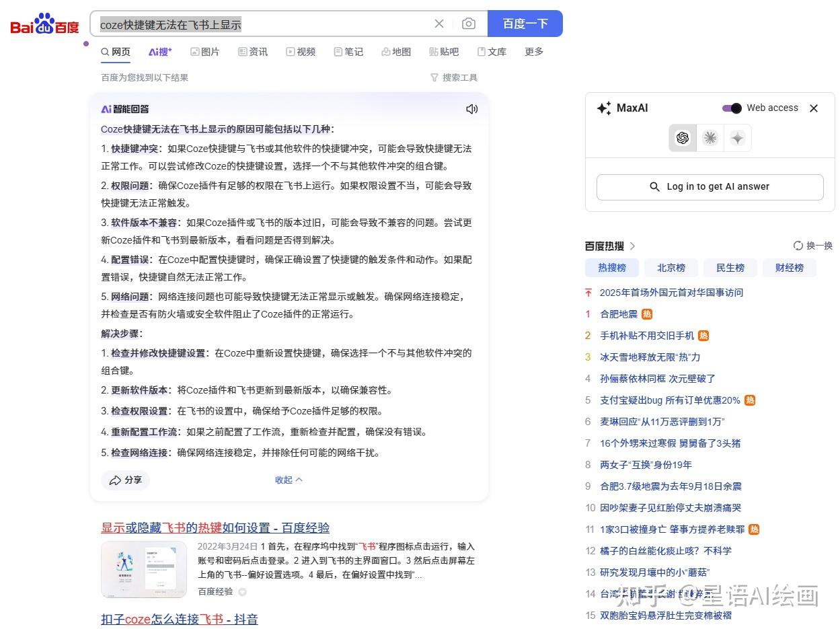Expand 百度热搜 chevron
Image resolution: width=840 pixels, height=629 pixels.
pyautogui.click(x=633, y=246)
